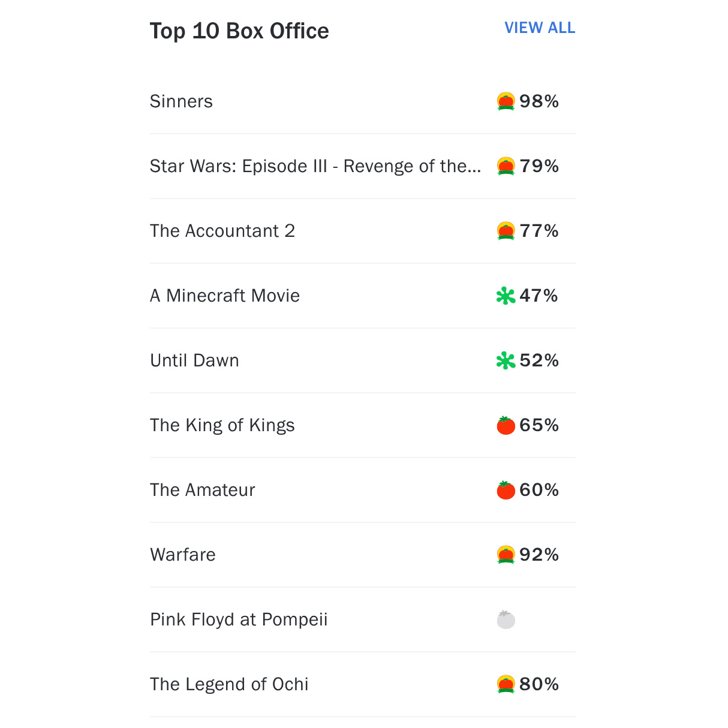Viewport: 728px width, 728px height.
Task: Click the Certified Fresh icon beside The Accountant 2
Action: pos(506,231)
